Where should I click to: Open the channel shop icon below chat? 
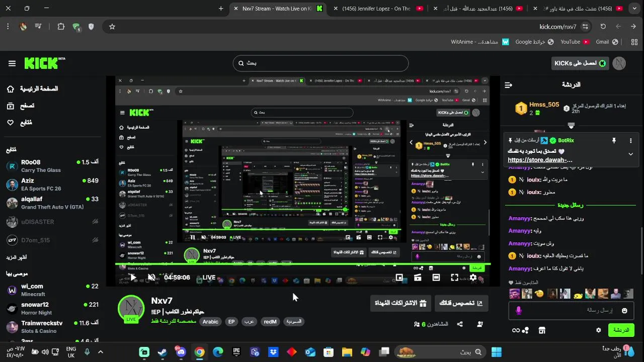[542, 330]
